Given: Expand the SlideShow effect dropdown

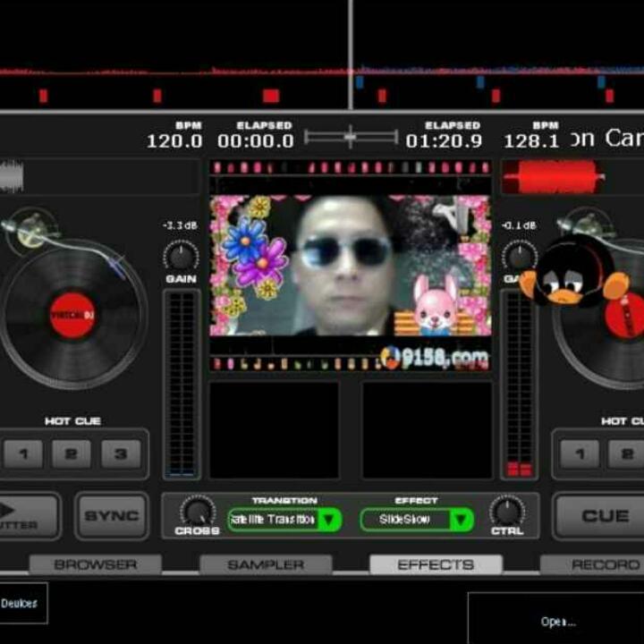Looking at the screenshot, I should pos(405,520).
